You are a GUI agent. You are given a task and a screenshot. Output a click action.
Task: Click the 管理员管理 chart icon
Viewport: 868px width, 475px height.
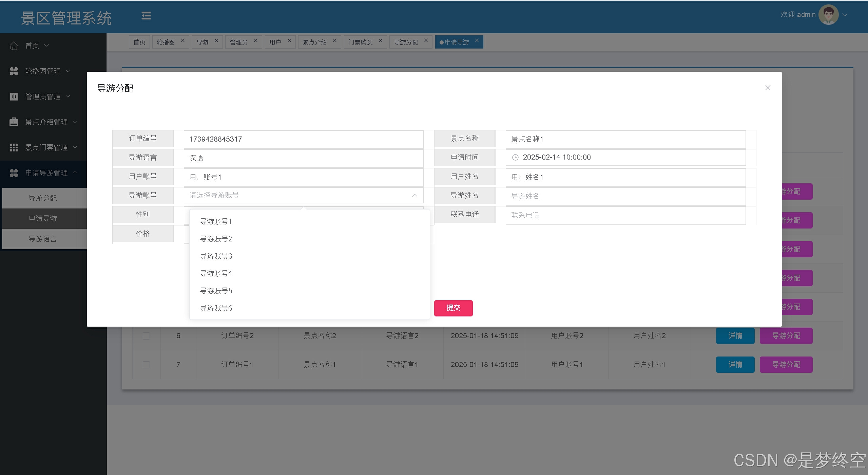pos(14,96)
